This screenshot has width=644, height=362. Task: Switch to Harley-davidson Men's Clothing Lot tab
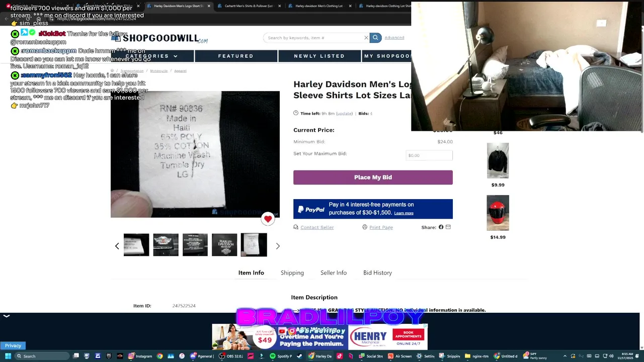click(320, 6)
